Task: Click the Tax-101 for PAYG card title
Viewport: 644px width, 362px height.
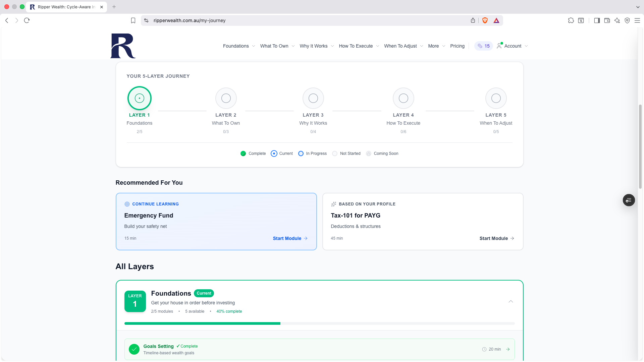Action: pos(356,216)
